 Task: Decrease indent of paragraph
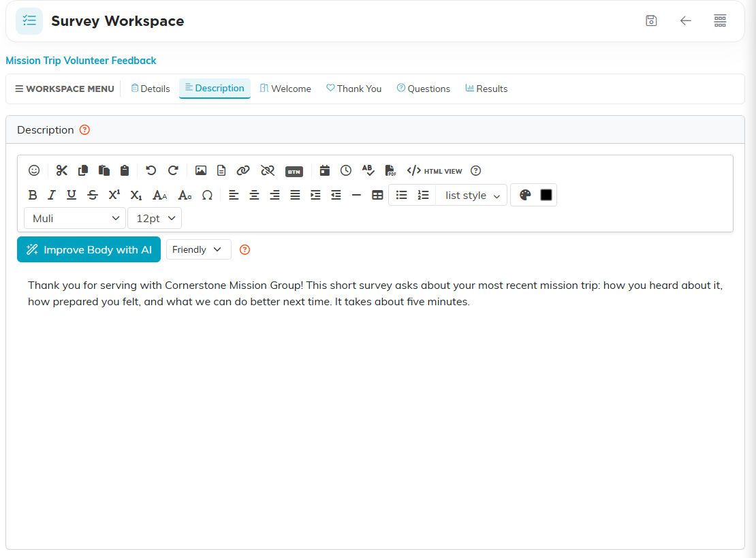pos(336,195)
